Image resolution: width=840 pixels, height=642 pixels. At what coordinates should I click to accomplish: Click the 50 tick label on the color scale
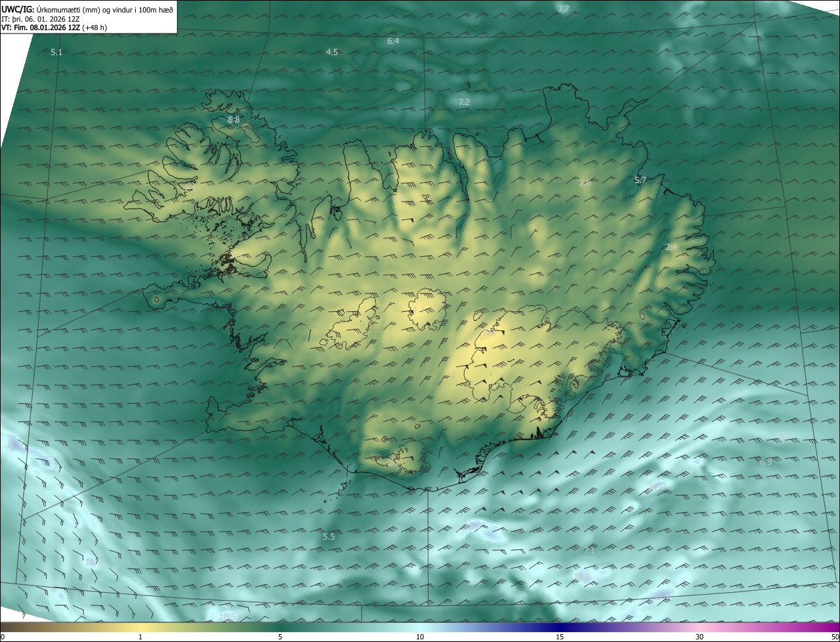pos(835,637)
